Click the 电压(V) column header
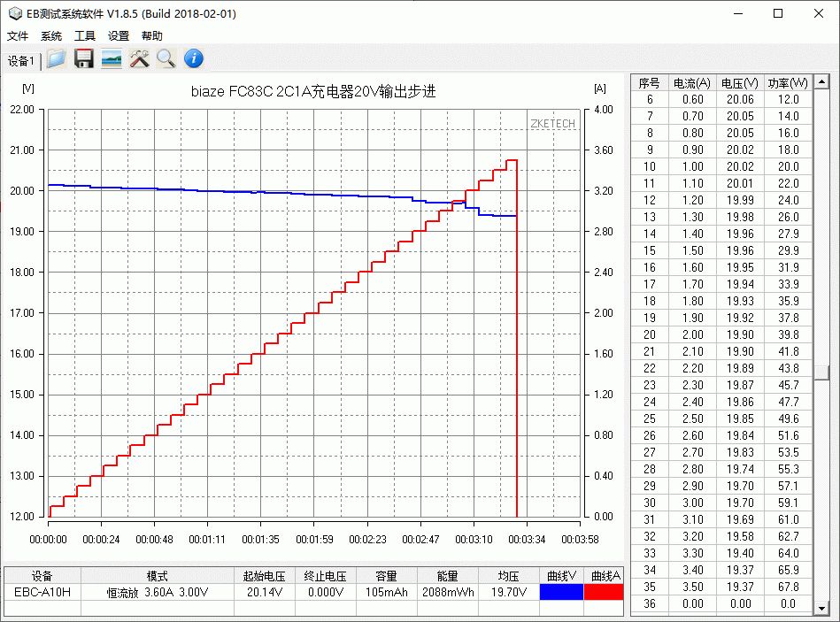 (x=739, y=83)
